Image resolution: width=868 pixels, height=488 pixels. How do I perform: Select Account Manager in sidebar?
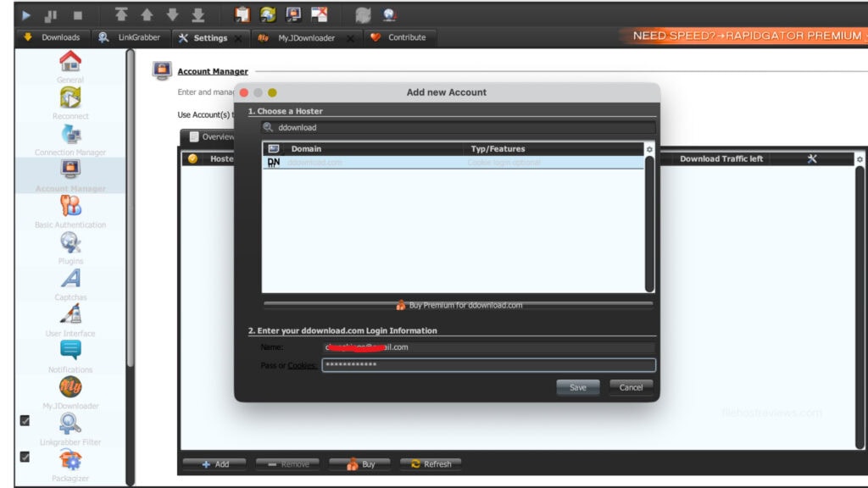70,175
